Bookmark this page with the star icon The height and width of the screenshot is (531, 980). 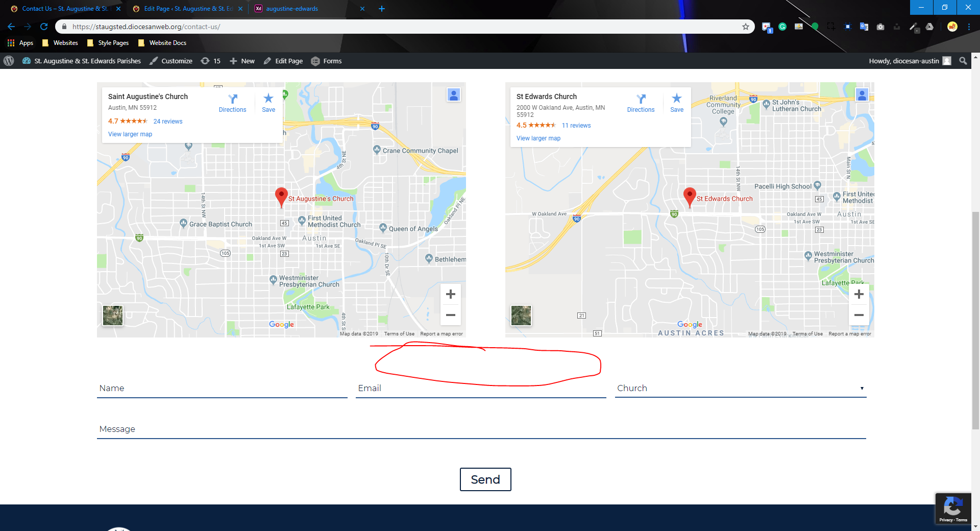coord(745,27)
